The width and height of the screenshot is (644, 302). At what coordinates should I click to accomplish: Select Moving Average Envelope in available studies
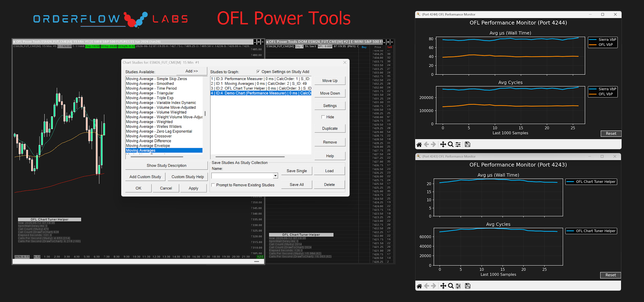coord(164,146)
